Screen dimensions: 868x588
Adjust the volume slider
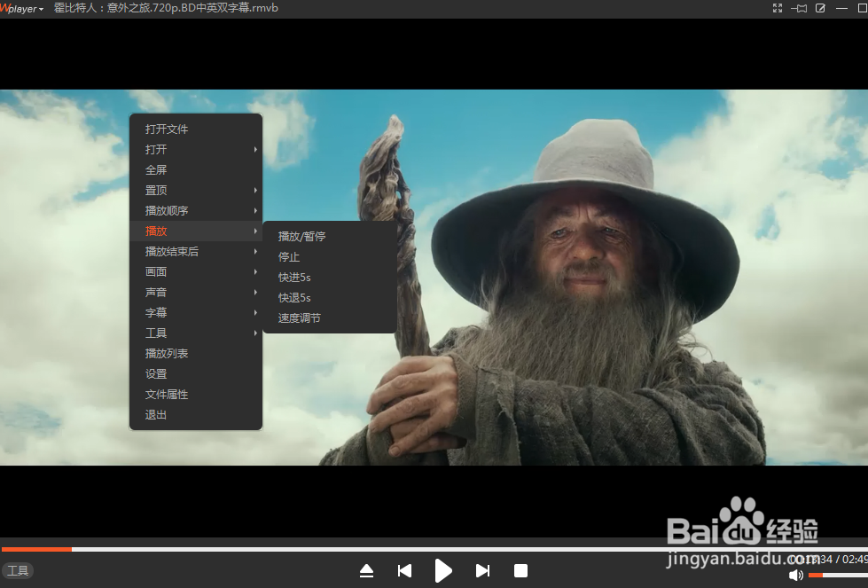838,576
